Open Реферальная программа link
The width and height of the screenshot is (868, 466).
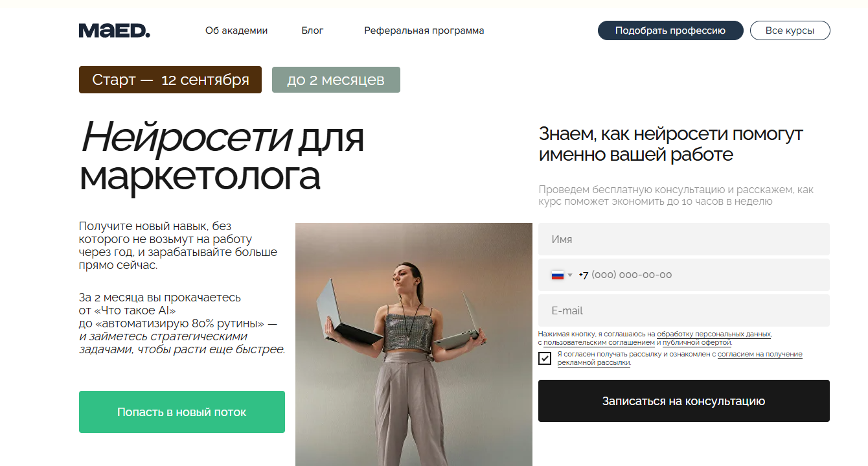[x=424, y=30]
